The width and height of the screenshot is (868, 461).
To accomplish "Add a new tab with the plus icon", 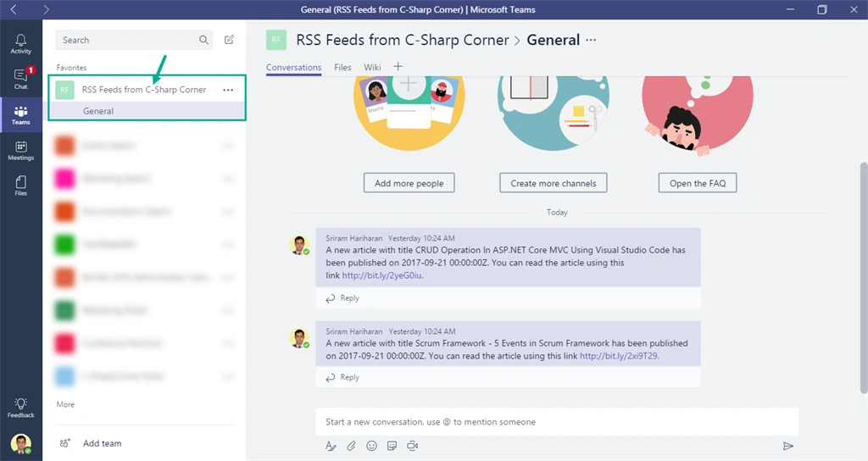I will [x=398, y=67].
